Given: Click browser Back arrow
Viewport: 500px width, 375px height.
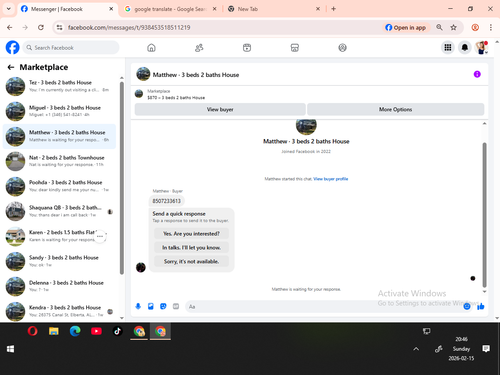Looking at the screenshot, I should point(10,27).
